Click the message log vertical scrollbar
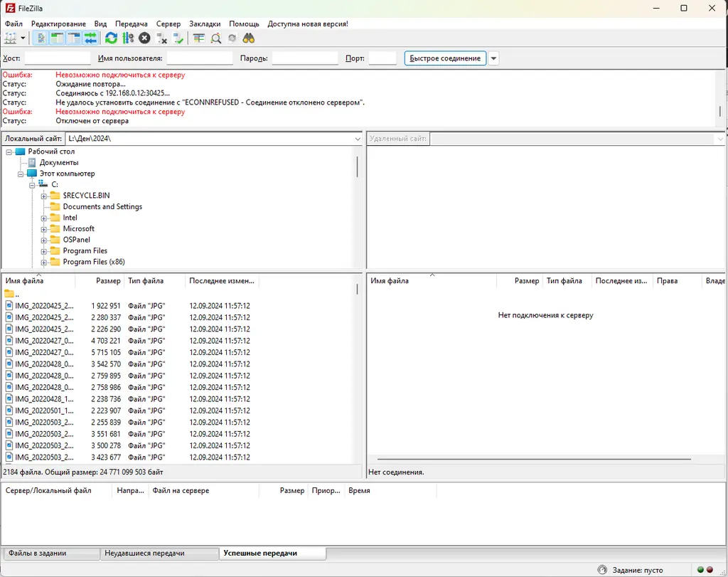 (x=720, y=111)
